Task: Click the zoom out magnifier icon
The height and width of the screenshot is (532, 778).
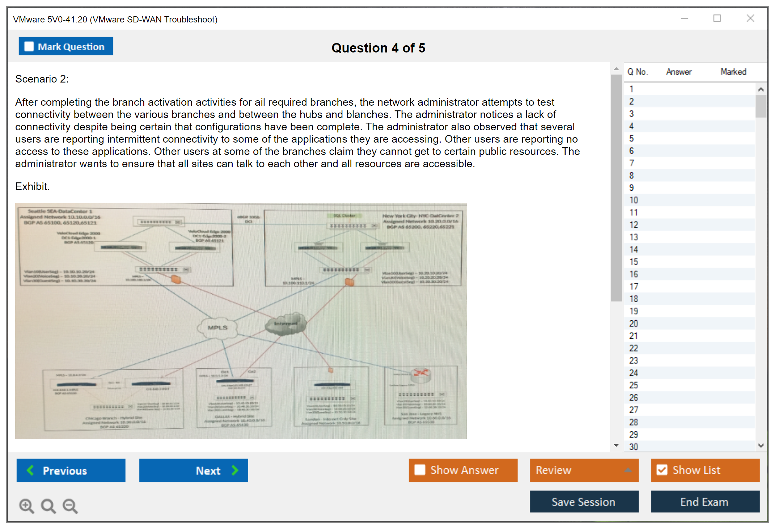Action: 70,506
